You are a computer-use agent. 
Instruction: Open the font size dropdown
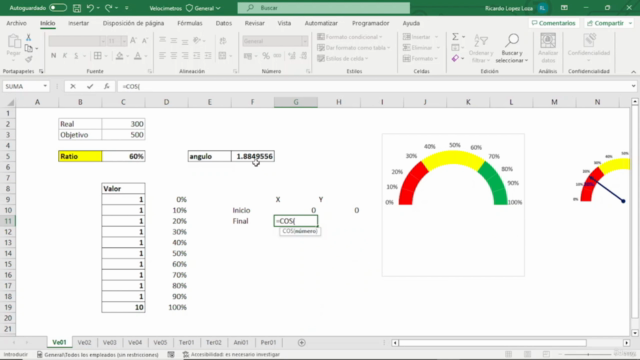pyautogui.click(x=123, y=41)
